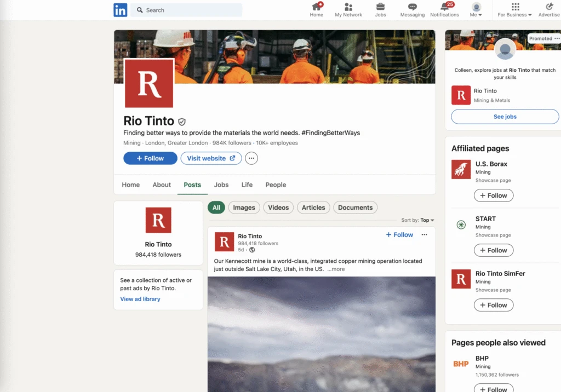Viewport: 561px width, 392px height.
Task: Open the Messaging icon
Action: coord(412,10)
